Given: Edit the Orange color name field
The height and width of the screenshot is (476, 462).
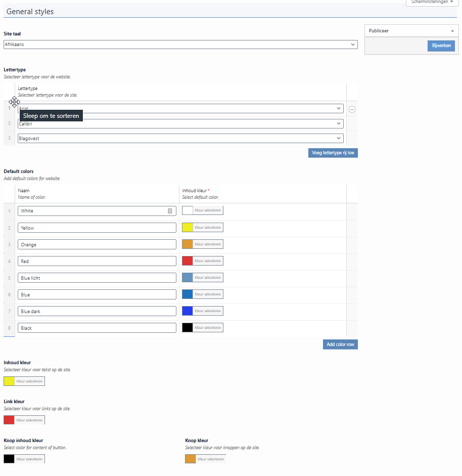Looking at the screenshot, I should click(x=97, y=245).
